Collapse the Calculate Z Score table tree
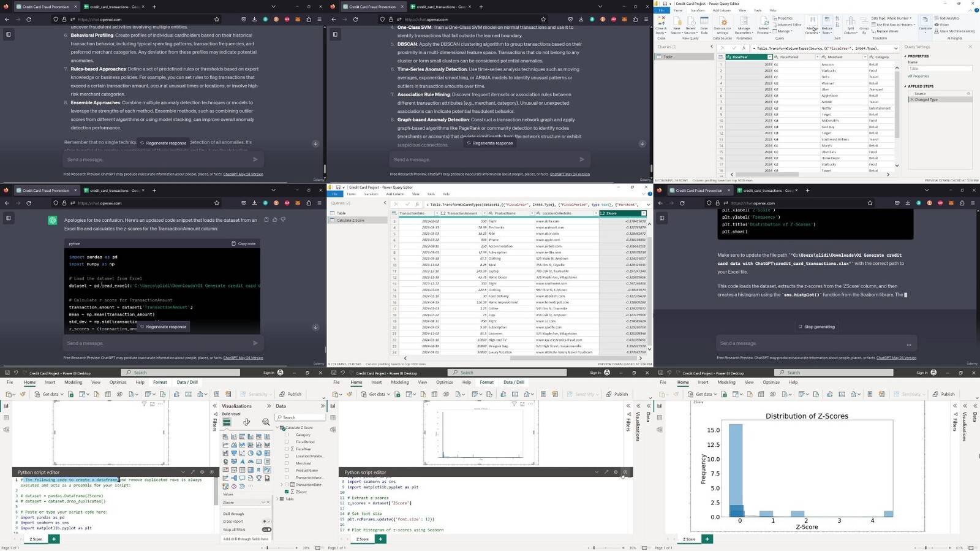980x551 pixels. tap(277, 428)
